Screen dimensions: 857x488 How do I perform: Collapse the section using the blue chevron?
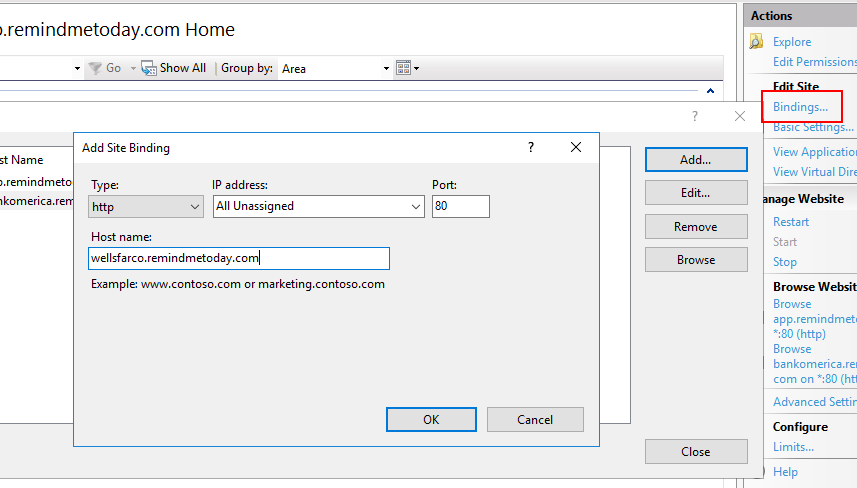(711, 87)
